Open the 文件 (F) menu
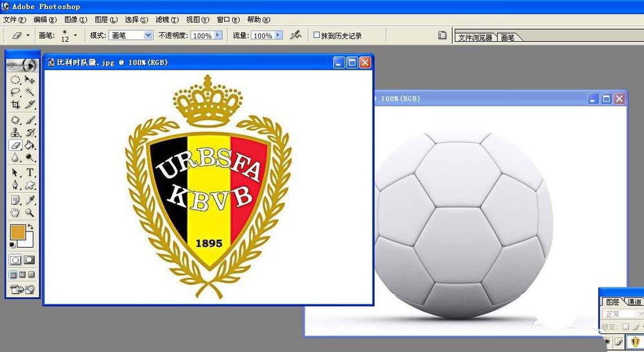Screen dimensions: 644x352 click(x=14, y=20)
